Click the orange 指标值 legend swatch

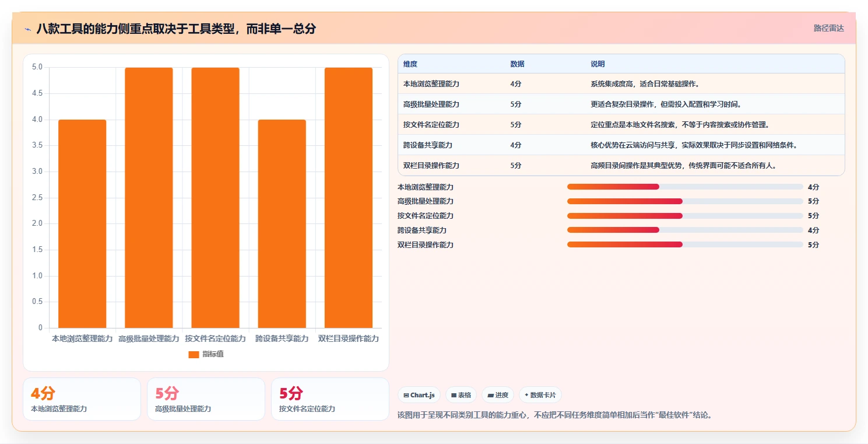(x=194, y=354)
